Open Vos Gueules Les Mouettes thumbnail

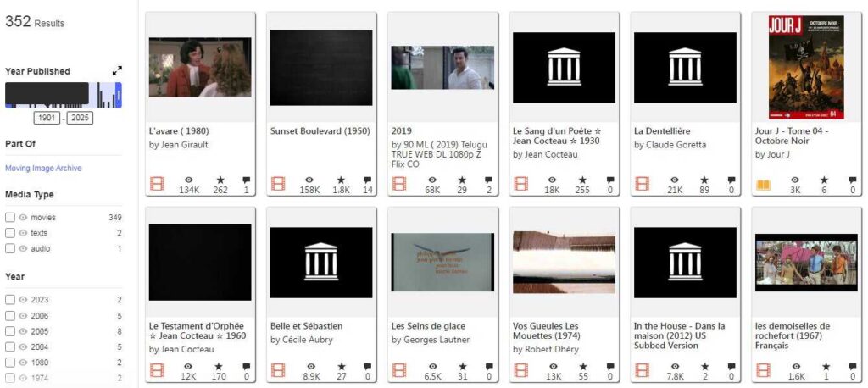(x=564, y=263)
